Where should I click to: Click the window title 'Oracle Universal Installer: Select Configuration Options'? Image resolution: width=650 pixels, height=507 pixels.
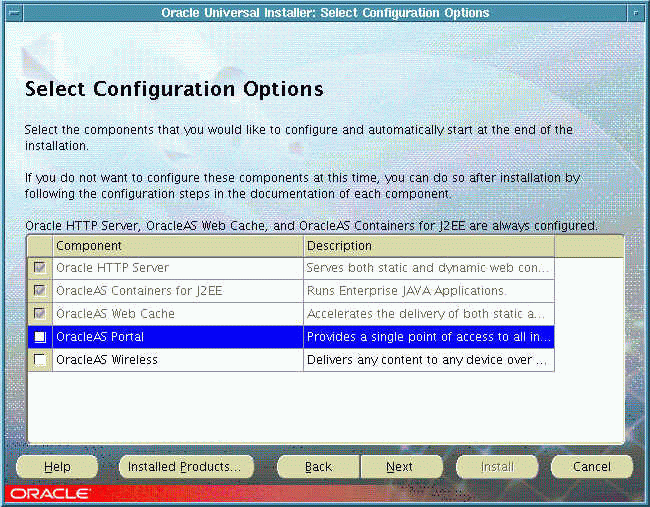tap(325, 13)
